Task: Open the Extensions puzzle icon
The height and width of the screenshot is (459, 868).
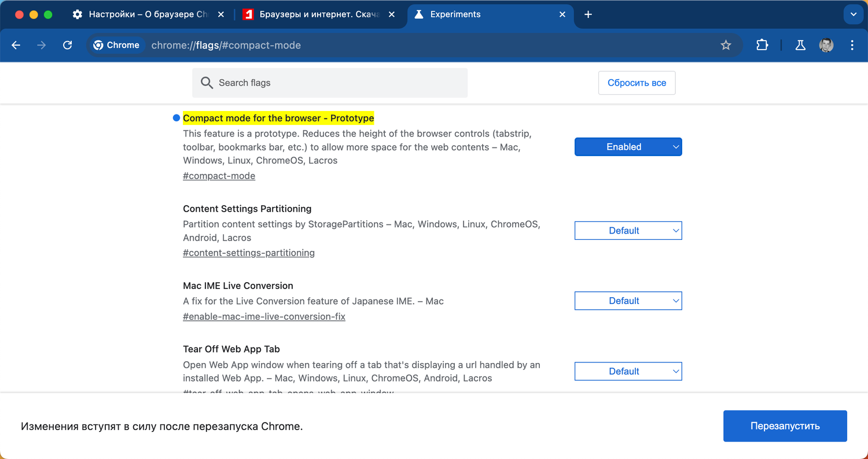Action: (x=762, y=45)
